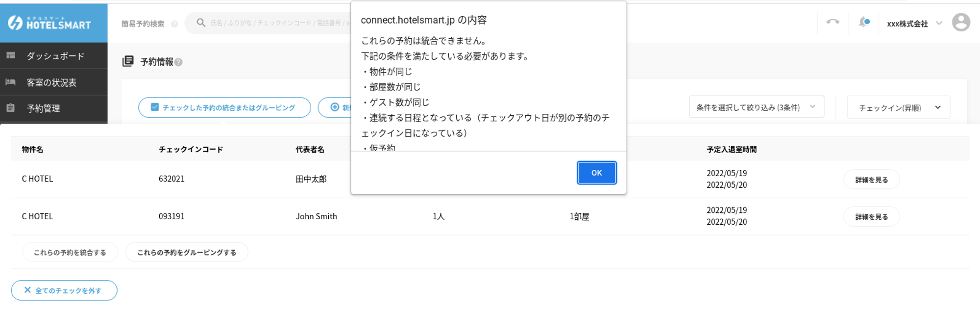Select 客室の状況表 in the sidebar
The height and width of the screenshot is (311, 980).
[51, 82]
